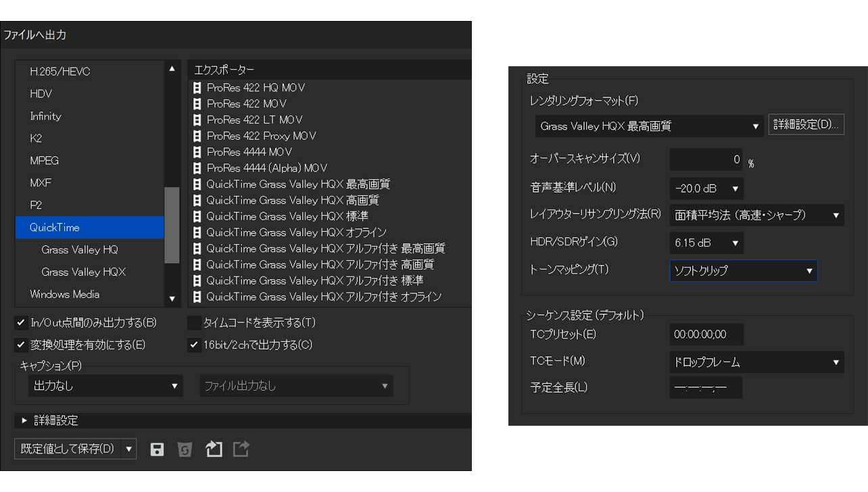The image size is (868, 492).
Task: Select Windows Media category
Action: pos(89,295)
